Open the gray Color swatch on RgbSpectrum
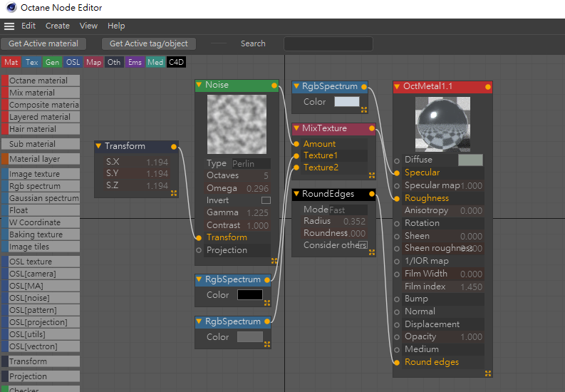The height and width of the screenshot is (392, 565). [x=249, y=337]
